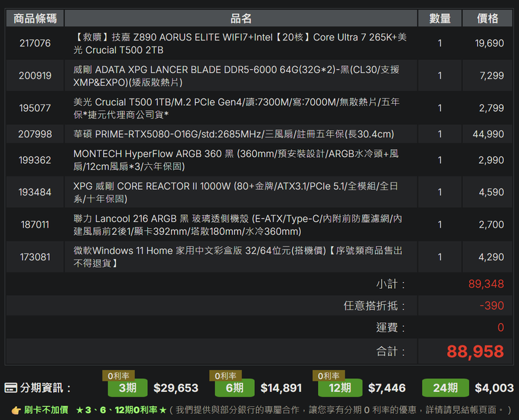Image resolution: width=519 pixels, height=420 pixels.
Task: Click the quantity 1 in the RTX5080 row
Action: click(x=440, y=134)
